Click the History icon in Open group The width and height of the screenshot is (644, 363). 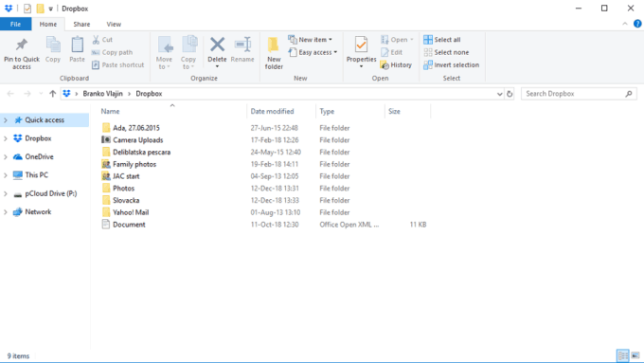coord(385,65)
